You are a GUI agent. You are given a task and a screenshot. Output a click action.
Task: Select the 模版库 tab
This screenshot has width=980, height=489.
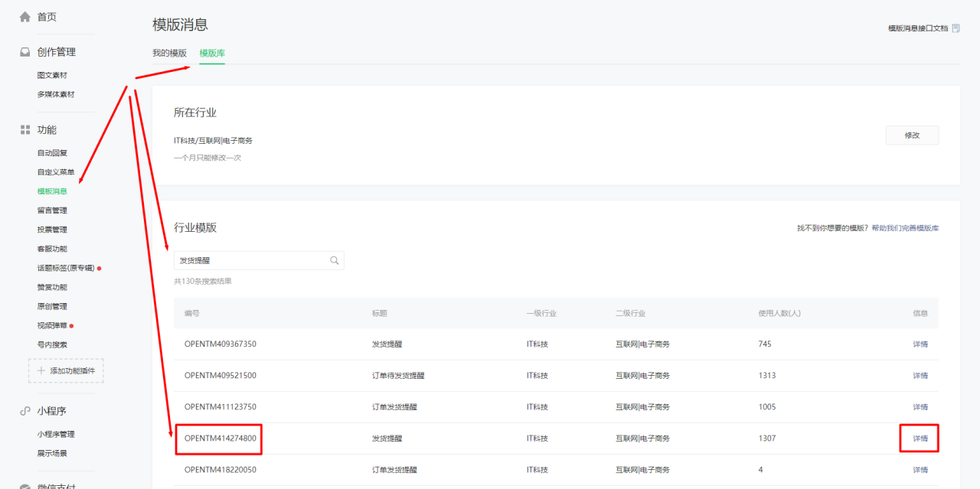pyautogui.click(x=212, y=53)
